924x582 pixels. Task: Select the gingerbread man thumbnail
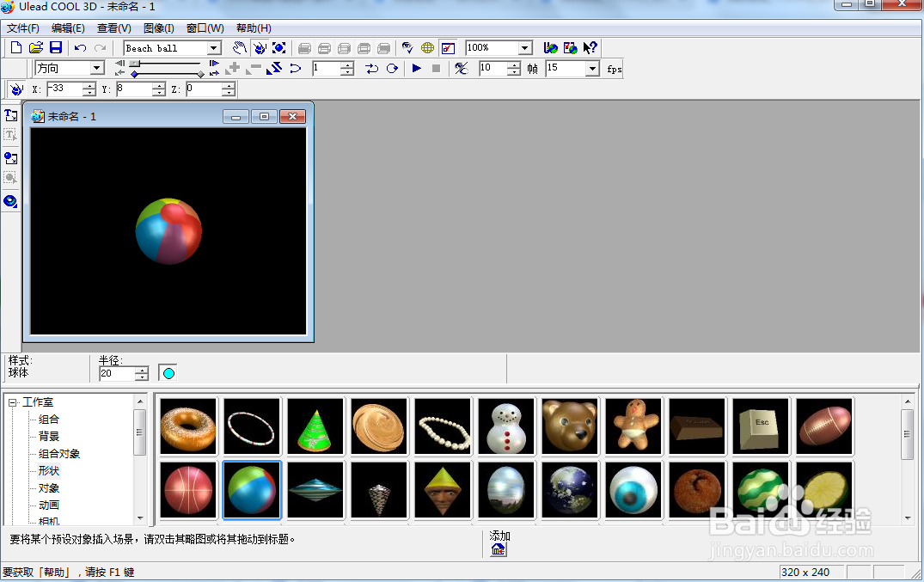[x=633, y=426]
